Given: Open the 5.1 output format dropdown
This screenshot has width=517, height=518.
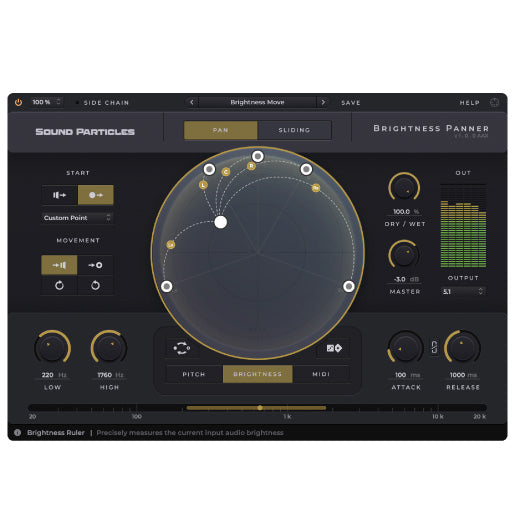Looking at the screenshot, I should [x=463, y=292].
